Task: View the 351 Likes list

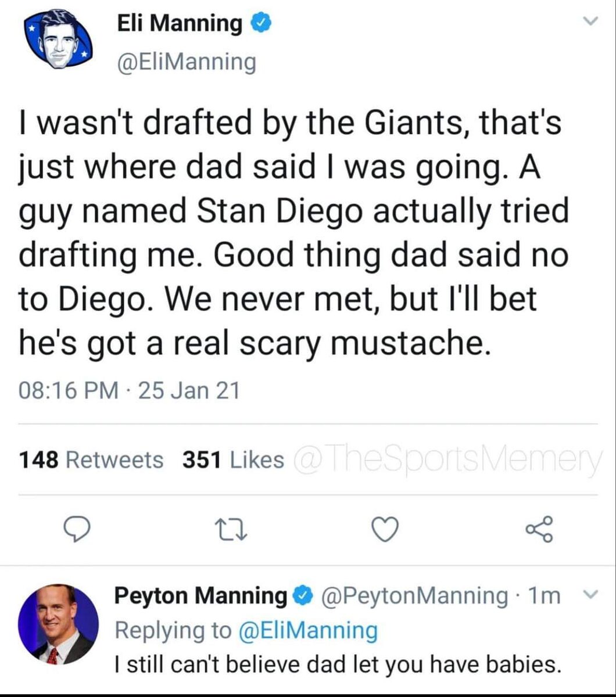Action: point(234,460)
